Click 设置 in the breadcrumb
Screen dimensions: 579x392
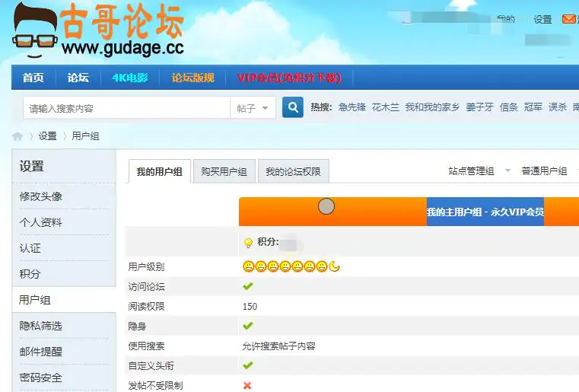[48, 136]
